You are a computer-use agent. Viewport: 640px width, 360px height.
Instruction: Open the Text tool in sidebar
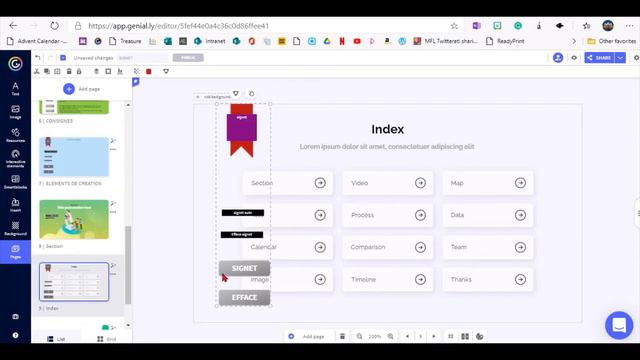pyautogui.click(x=15, y=89)
